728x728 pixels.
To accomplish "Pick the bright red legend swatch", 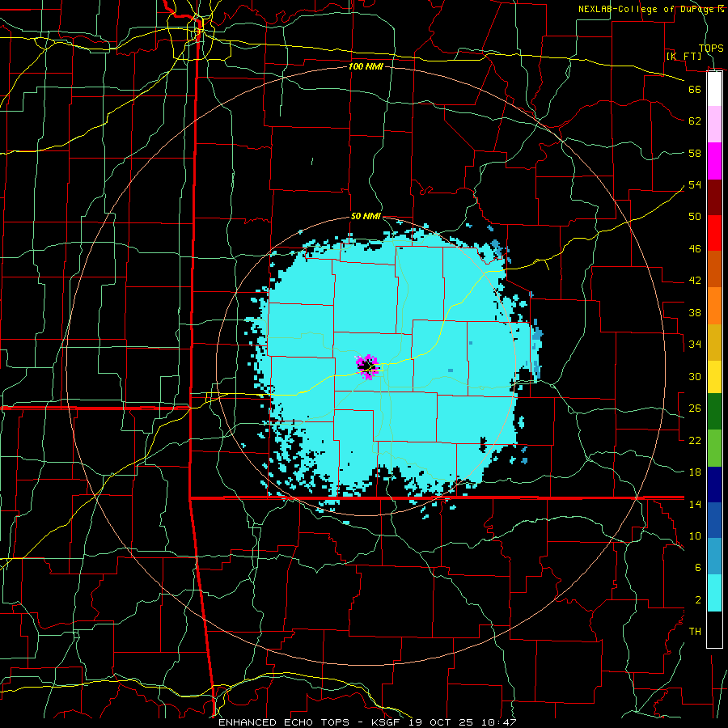I will coord(714,233).
